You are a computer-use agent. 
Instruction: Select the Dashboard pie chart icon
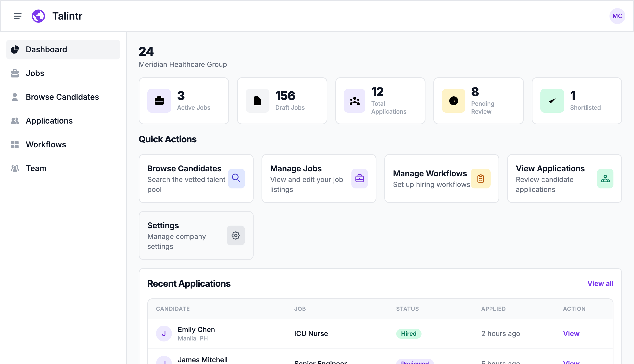(x=15, y=49)
